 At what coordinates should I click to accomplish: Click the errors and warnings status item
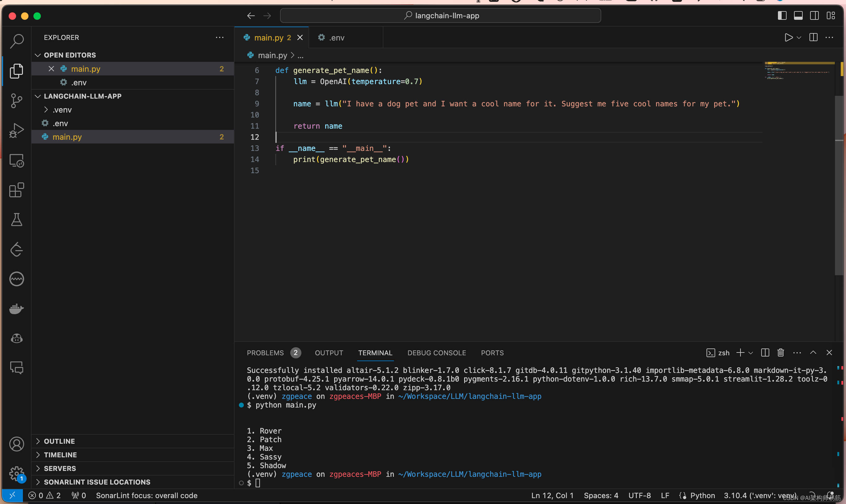click(45, 495)
